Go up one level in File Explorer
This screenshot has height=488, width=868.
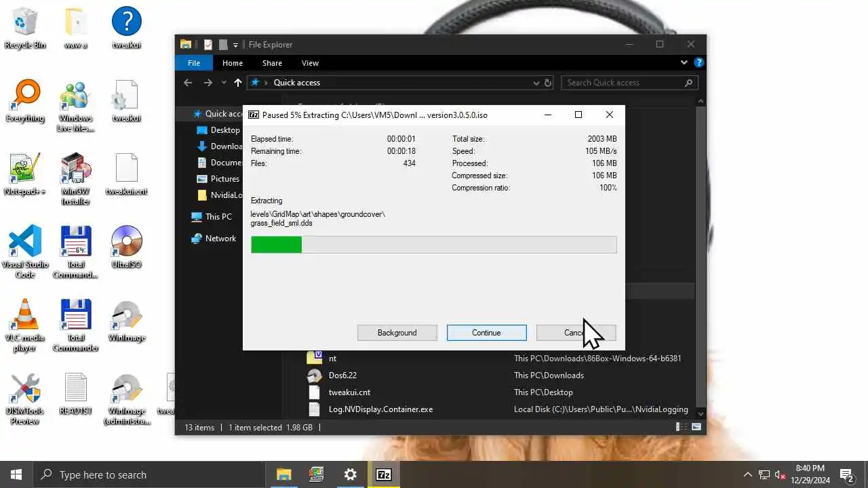point(237,83)
